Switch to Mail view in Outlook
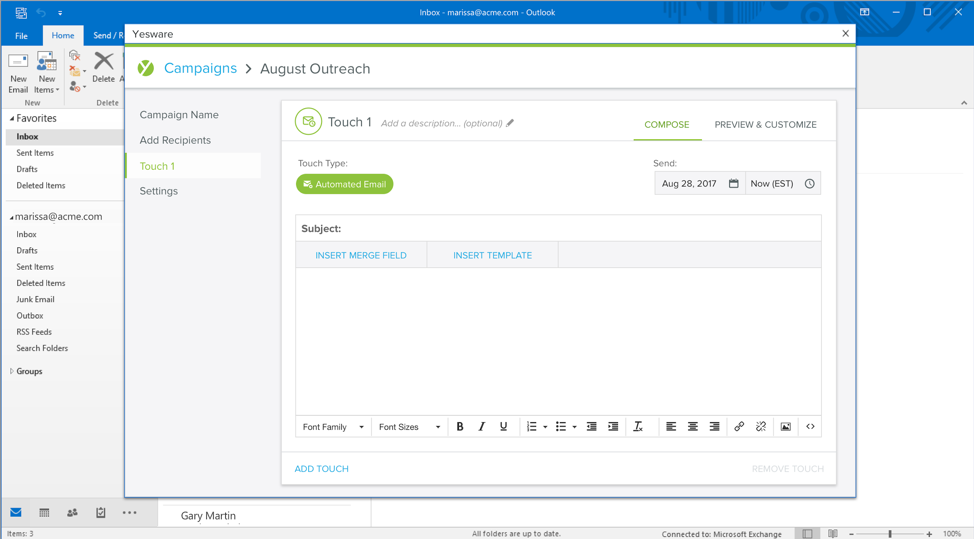 click(16, 512)
